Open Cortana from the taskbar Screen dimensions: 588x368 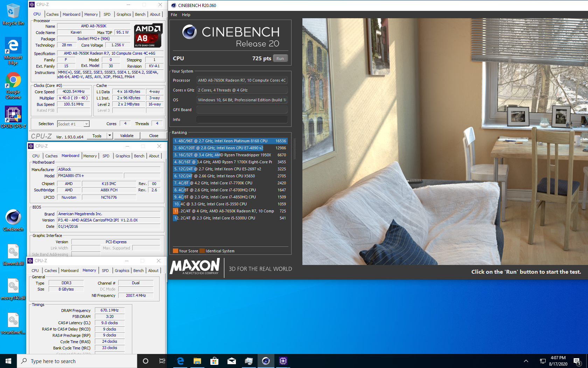click(146, 361)
